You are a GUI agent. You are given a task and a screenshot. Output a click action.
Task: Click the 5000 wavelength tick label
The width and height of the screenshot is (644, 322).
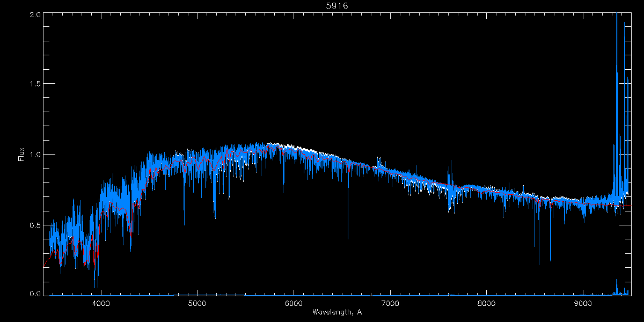point(197,303)
